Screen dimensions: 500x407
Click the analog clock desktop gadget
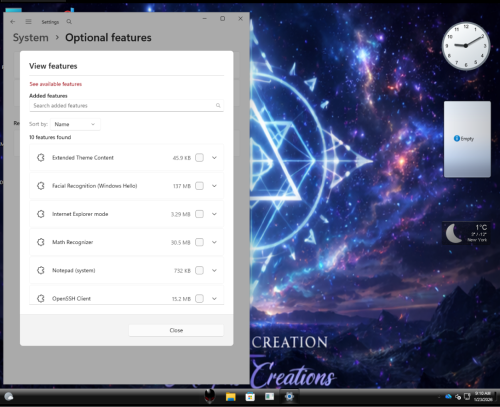point(466,46)
